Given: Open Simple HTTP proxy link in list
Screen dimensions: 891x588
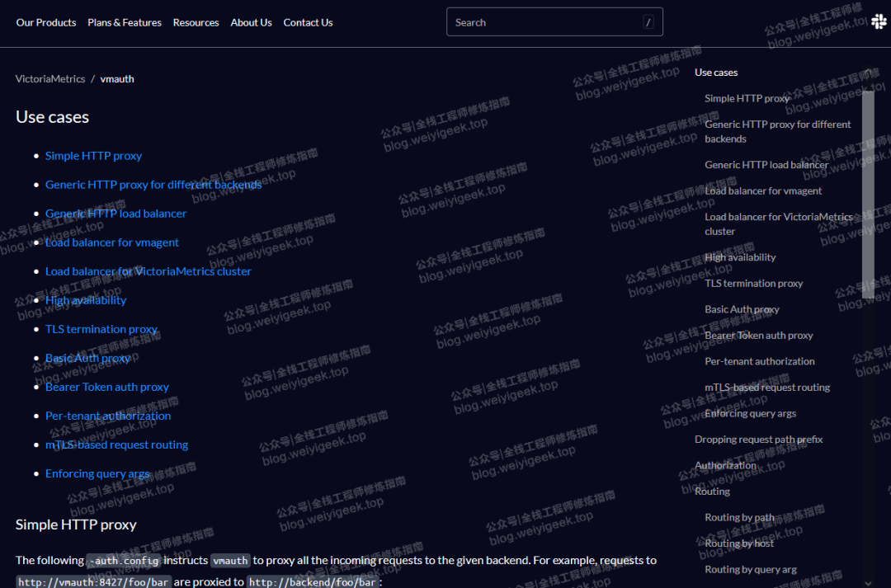Looking at the screenshot, I should pyautogui.click(x=94, y=156).
